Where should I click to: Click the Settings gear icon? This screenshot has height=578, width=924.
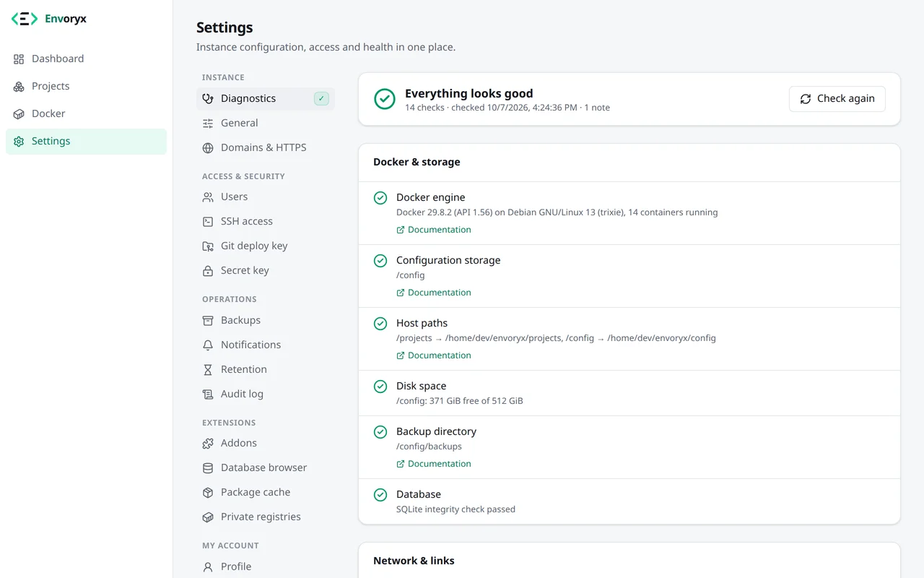coord(19,141)
